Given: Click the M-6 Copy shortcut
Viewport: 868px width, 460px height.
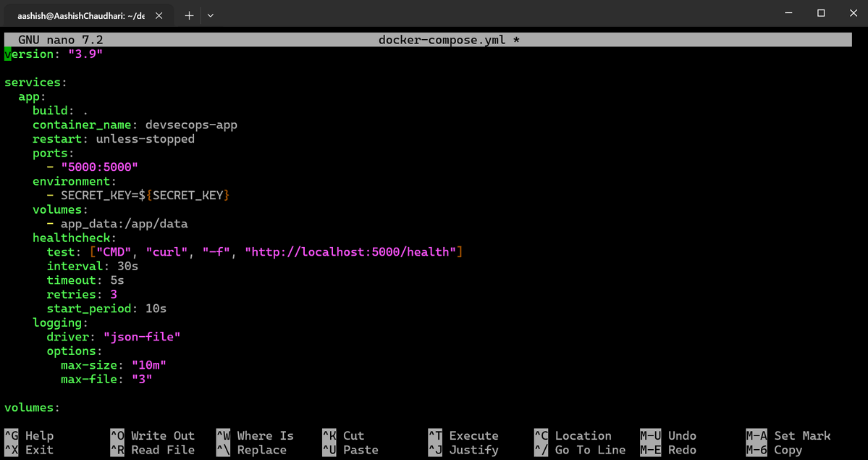Looking at the screenshot, I should (x=775, y=450).
